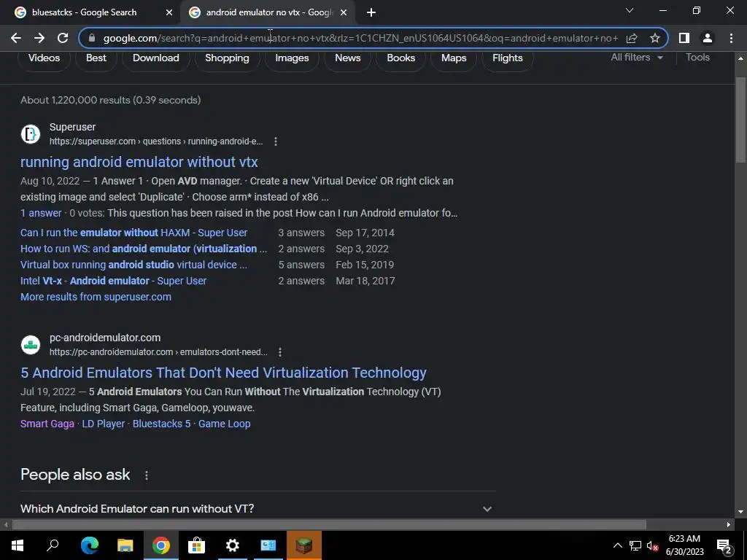Open the notification center with 2 alerts
Viewport: 747px width, 560px height.
724,545
